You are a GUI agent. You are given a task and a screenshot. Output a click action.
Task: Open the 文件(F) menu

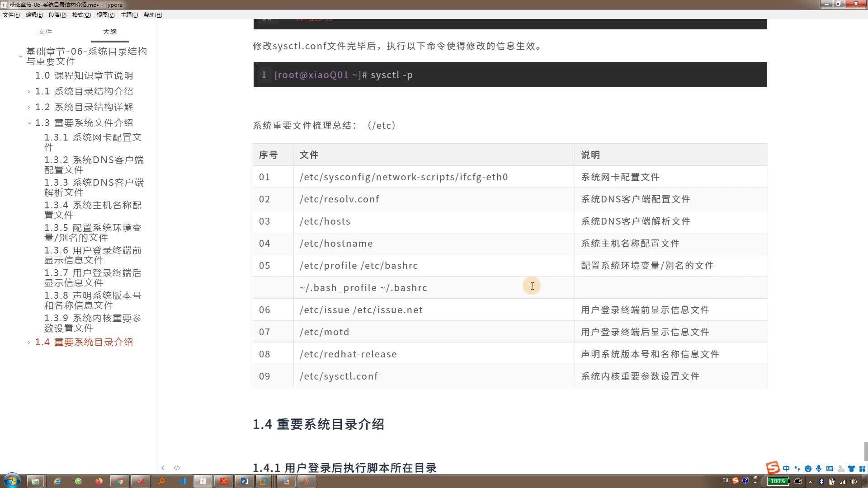point(11,15)
